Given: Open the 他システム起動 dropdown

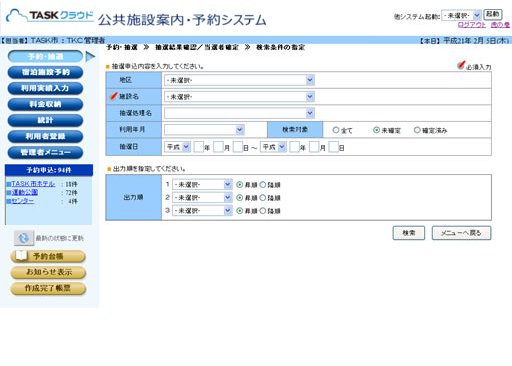Looking at the screenshot, I should [x=461, y=15].
